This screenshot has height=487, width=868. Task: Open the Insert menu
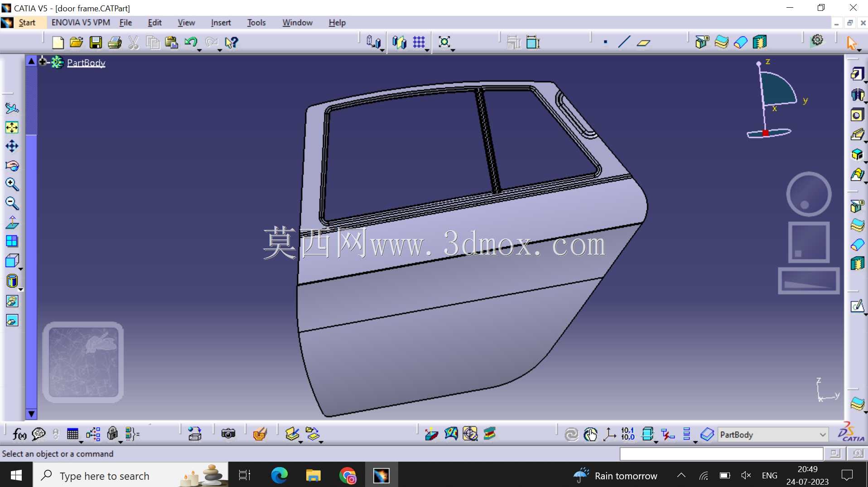221,23
